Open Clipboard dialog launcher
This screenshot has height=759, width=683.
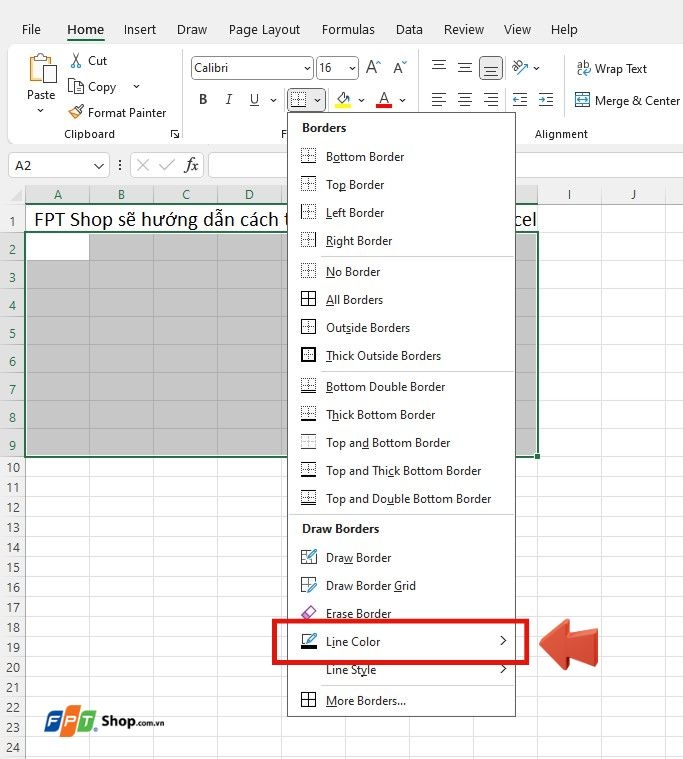click(175, 134)
